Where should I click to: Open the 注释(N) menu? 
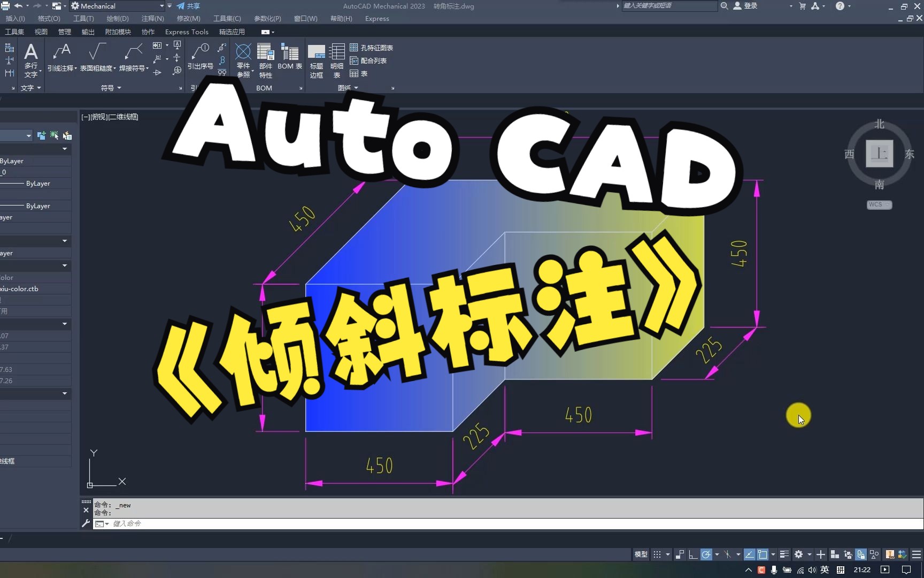(152, 18)
